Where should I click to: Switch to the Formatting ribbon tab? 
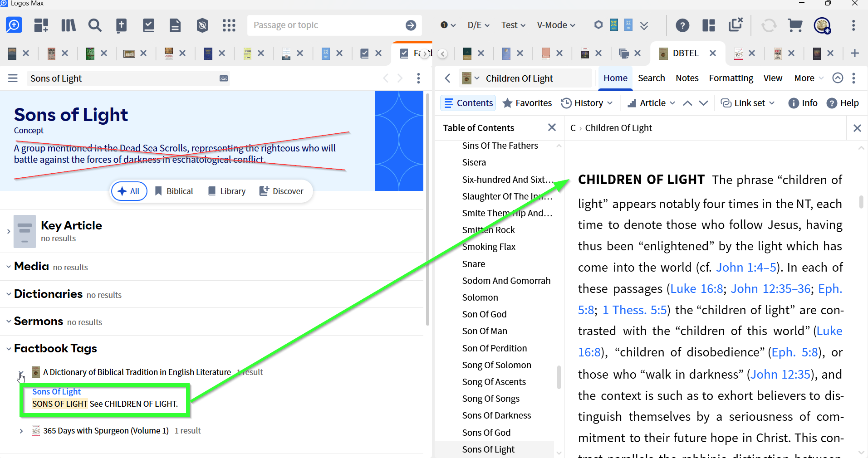tap(731, 78)
